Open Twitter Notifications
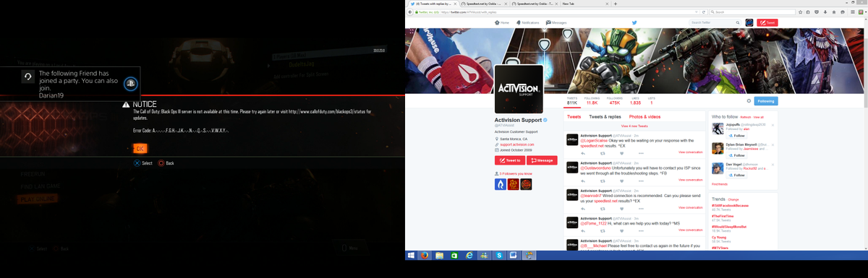The image size is (868, 278). click(527, 23)
